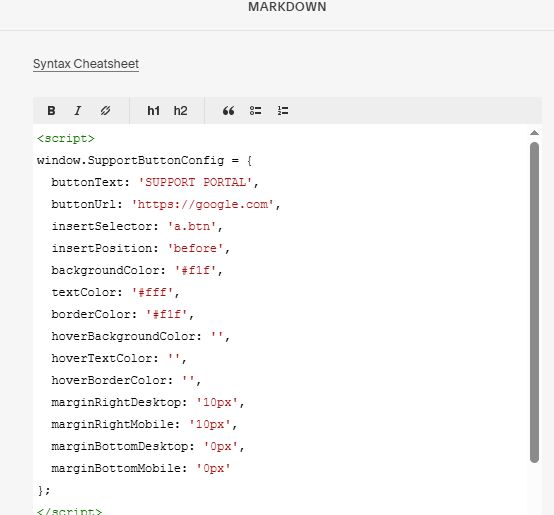The height and width of the screenshot is (515, 554).
Task: Toggle bold formatting in the toolbar
Action: 51,111
